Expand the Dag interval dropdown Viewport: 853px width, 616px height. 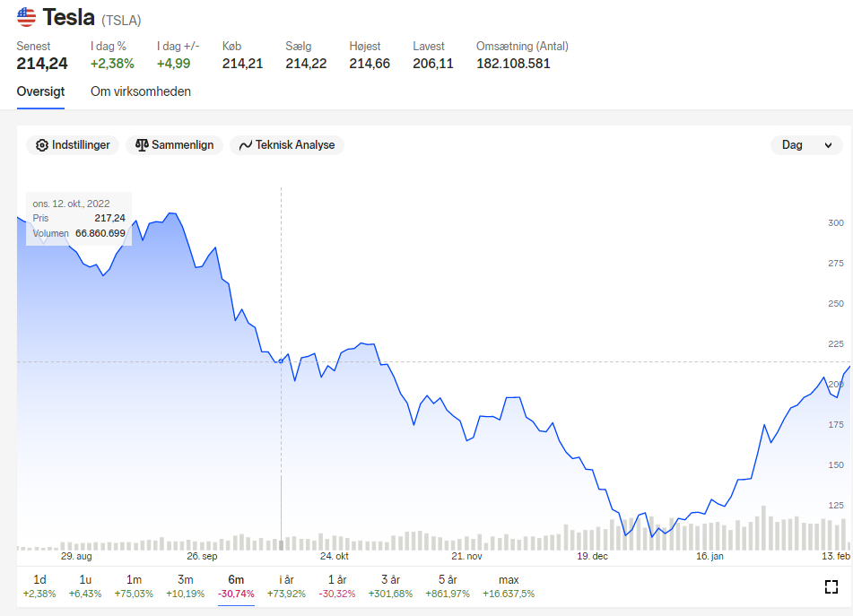click(x=806, y=145)
